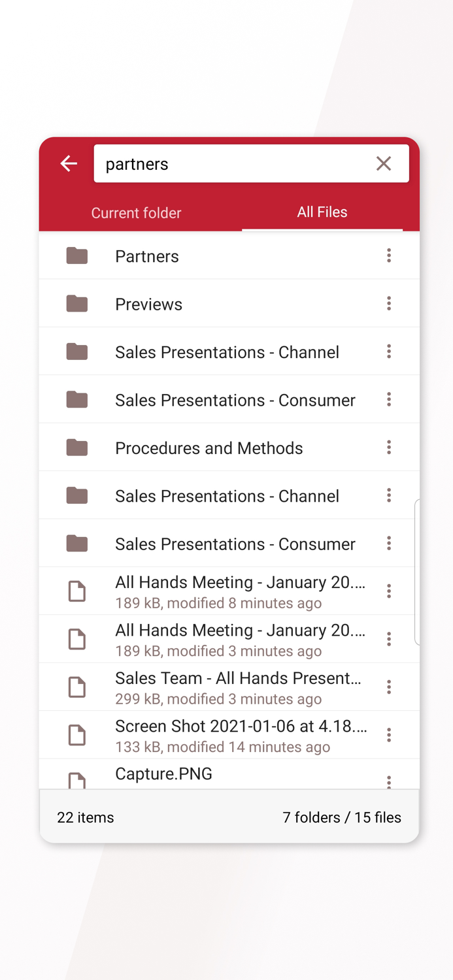This screenshot has width=453, height=980.
Task: Open more options for Previews folder
Action: [x=389, y=304]
